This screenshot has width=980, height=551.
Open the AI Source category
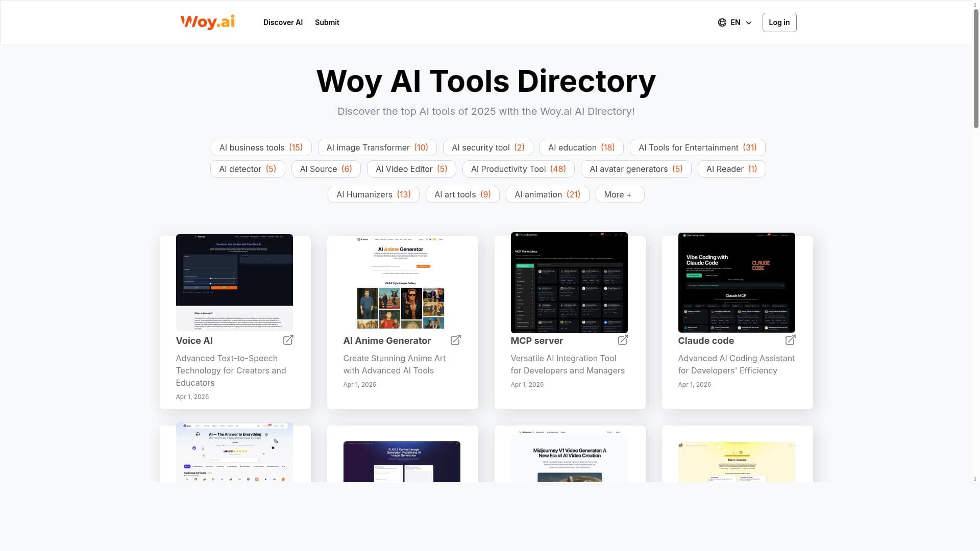tap(326, 169)
